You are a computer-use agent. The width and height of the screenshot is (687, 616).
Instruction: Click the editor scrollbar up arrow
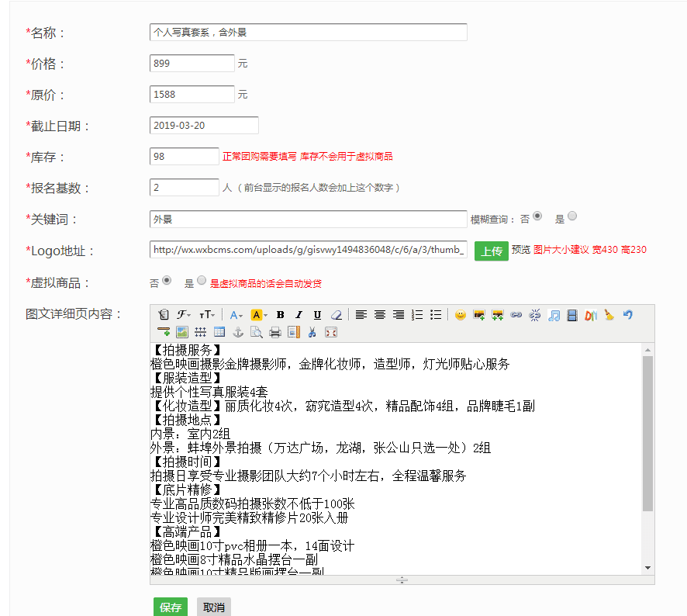pyautogui.click(x=647, y=350)
